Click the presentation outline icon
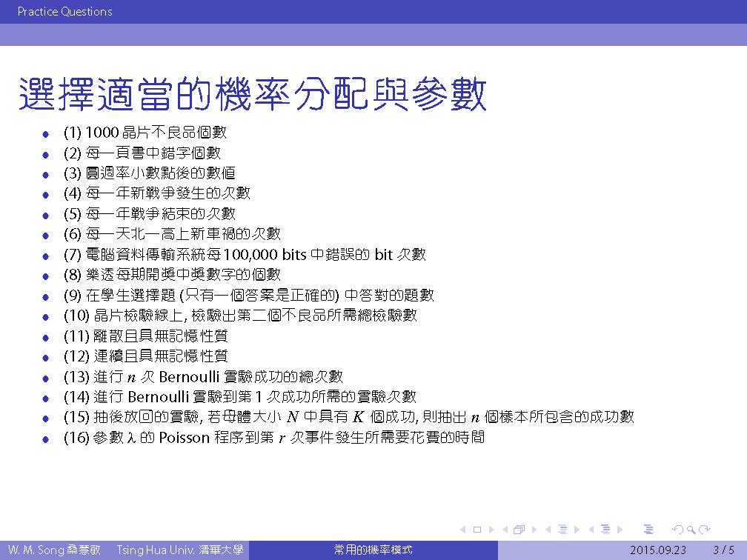The width and height of the screenshot is (747, 560). 649,530
